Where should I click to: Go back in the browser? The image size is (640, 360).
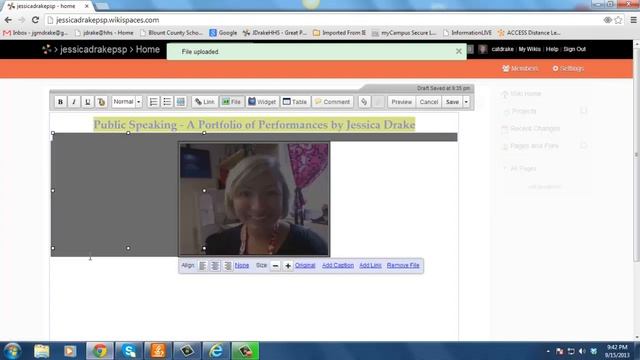(x=8, y=20)
